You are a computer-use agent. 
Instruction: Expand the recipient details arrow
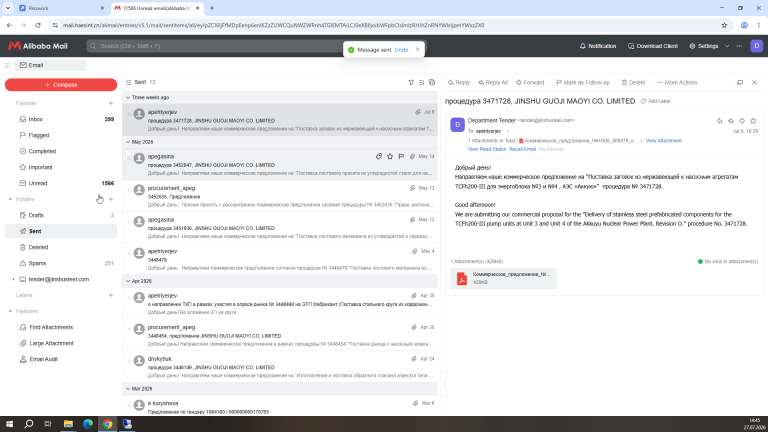508,131
